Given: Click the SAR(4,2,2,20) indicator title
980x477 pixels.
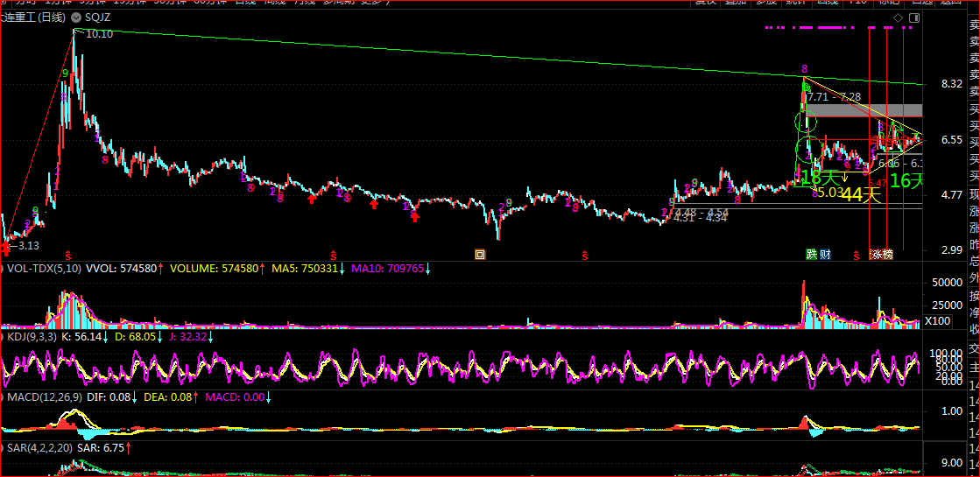Looking at the screenshot, I should 39,447.
